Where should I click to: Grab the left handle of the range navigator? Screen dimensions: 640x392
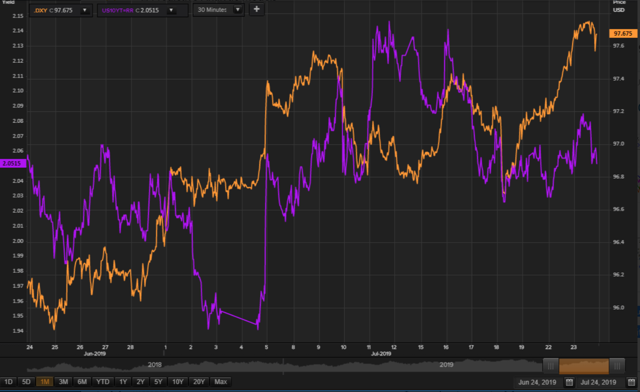point(550,366)
